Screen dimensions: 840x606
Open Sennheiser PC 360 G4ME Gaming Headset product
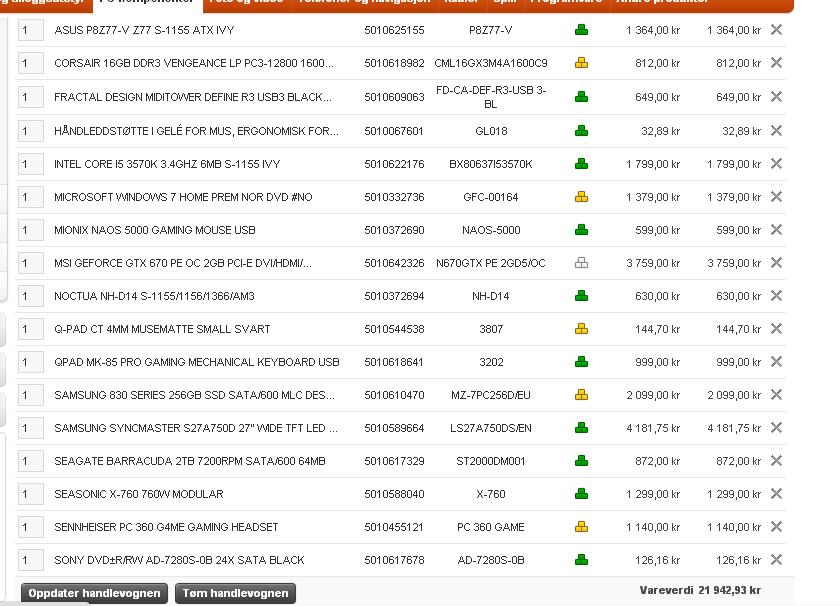coord(166,527)
